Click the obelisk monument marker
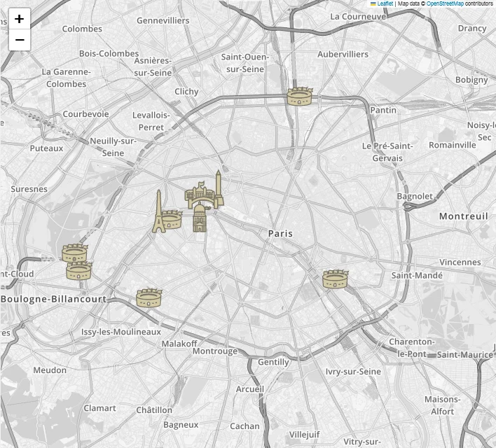Screen dimensions: 496x448 pos(219,187)
